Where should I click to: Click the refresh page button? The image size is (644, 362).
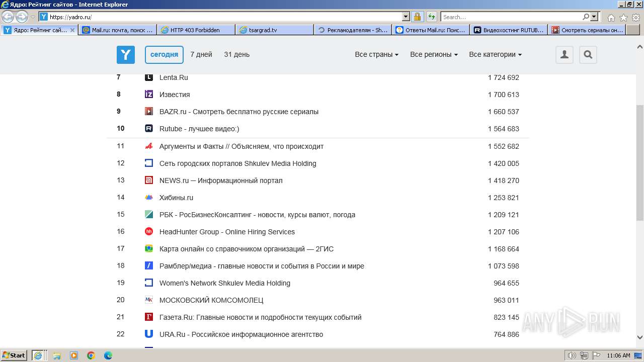click(x=431, y=17)
